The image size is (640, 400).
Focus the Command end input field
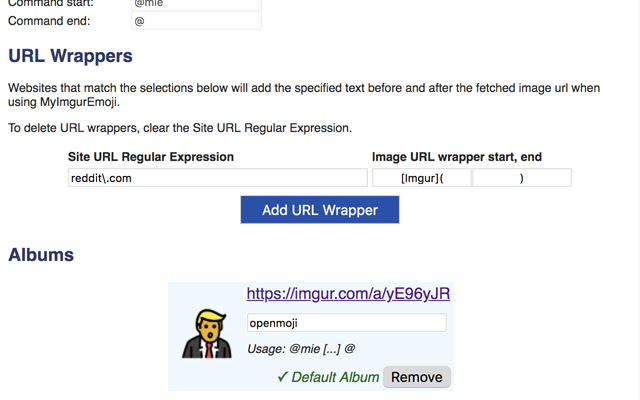tap(195, 21)
